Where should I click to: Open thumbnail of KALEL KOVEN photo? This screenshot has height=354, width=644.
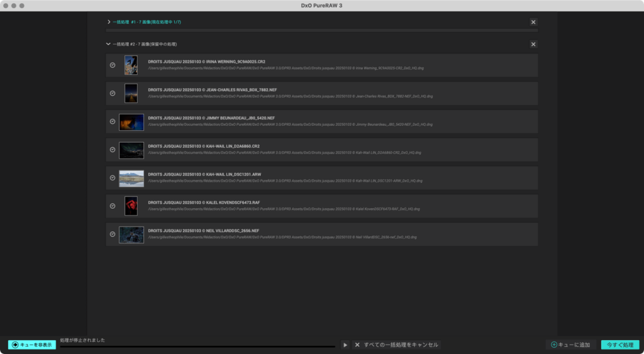click(131, 206)
